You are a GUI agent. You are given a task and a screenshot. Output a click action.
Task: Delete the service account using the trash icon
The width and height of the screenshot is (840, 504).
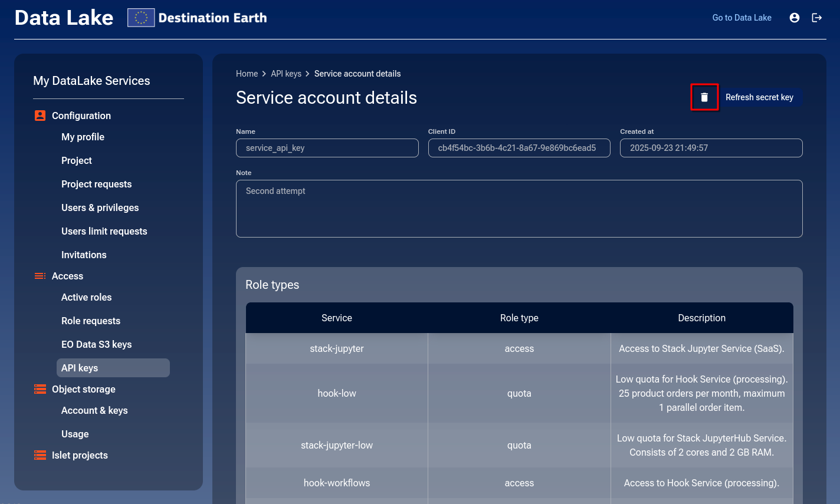(x=704, y=97)
